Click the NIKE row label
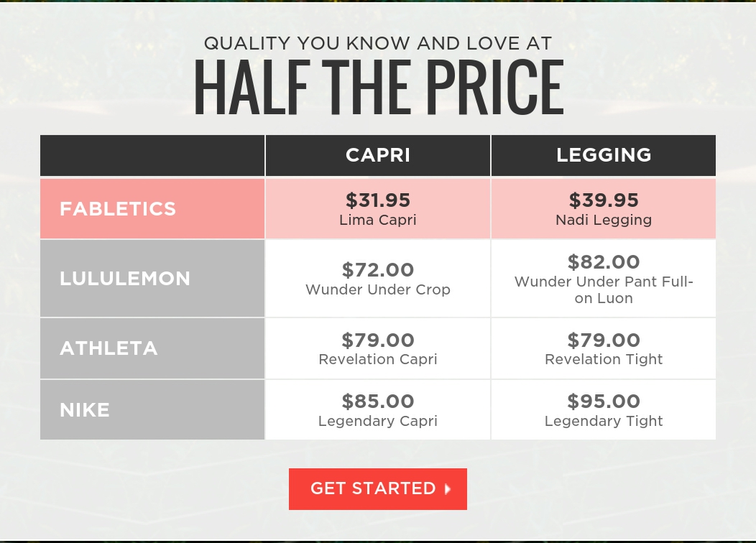Image resolution: width=756 pixels, height=543 pixels. coord(85,410)
